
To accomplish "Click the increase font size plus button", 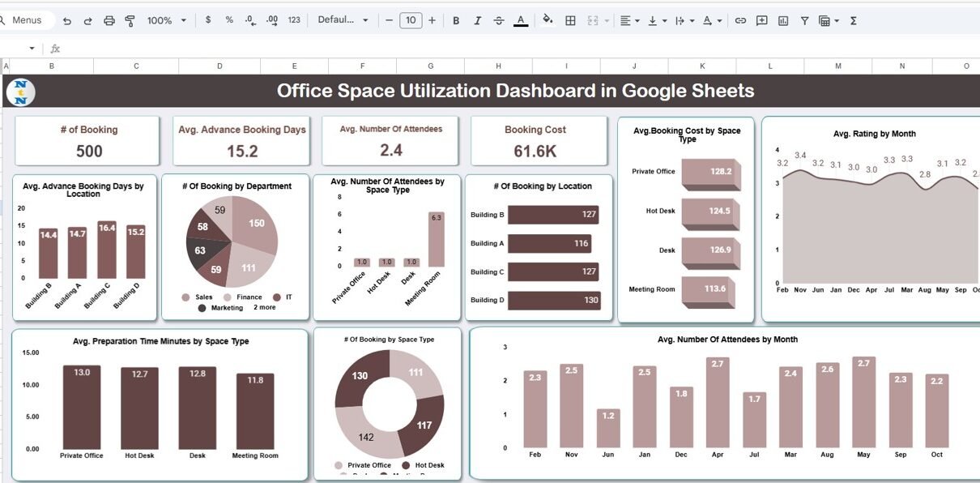I will pyautogui.click(x=432, y=20).
